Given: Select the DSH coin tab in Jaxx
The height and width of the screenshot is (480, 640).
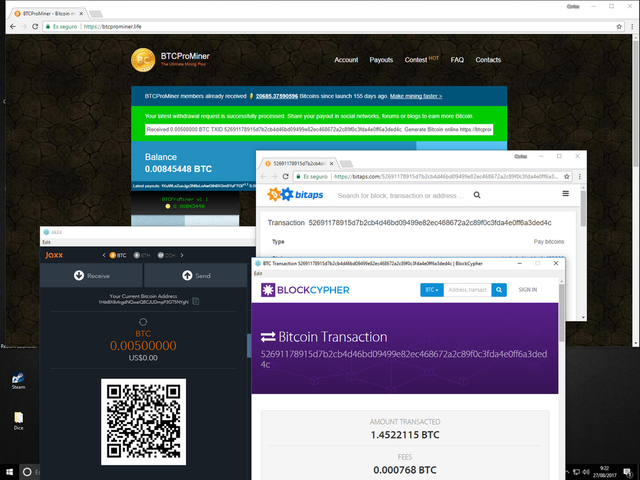Looking at the screenshot, I should tap(166, 255).
